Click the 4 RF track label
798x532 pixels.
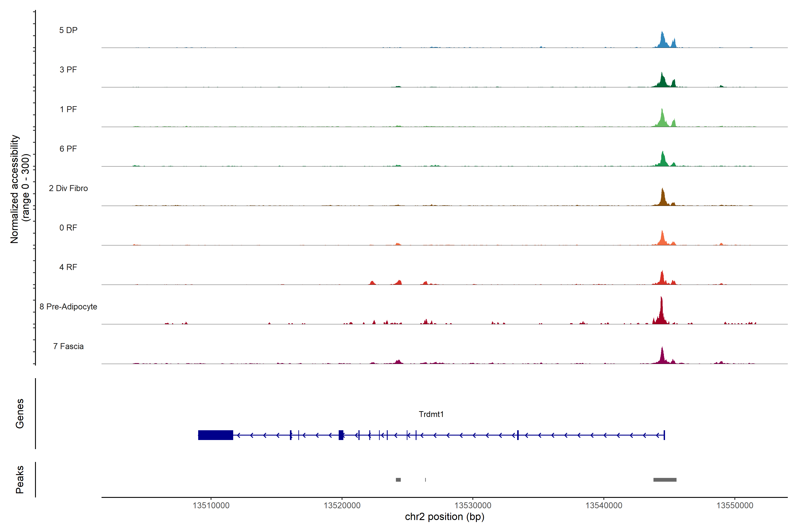click(x=68, y=267)
